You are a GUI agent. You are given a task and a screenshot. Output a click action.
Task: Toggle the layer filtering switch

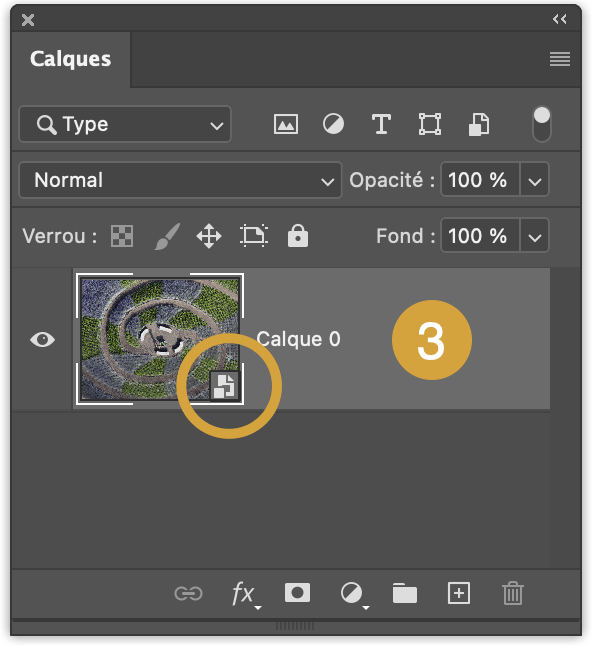point(541,124)
